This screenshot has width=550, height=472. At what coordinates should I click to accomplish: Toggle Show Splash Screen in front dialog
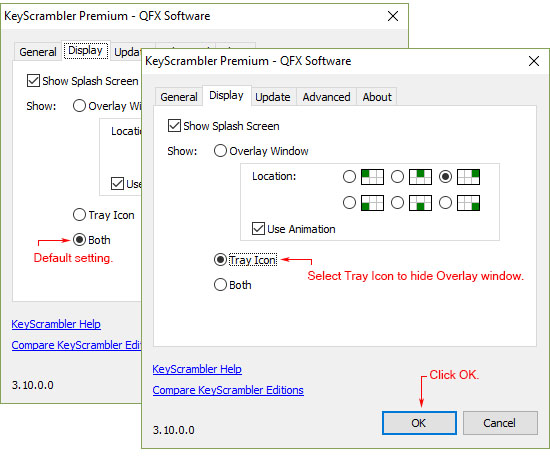[x=174, y=126]
